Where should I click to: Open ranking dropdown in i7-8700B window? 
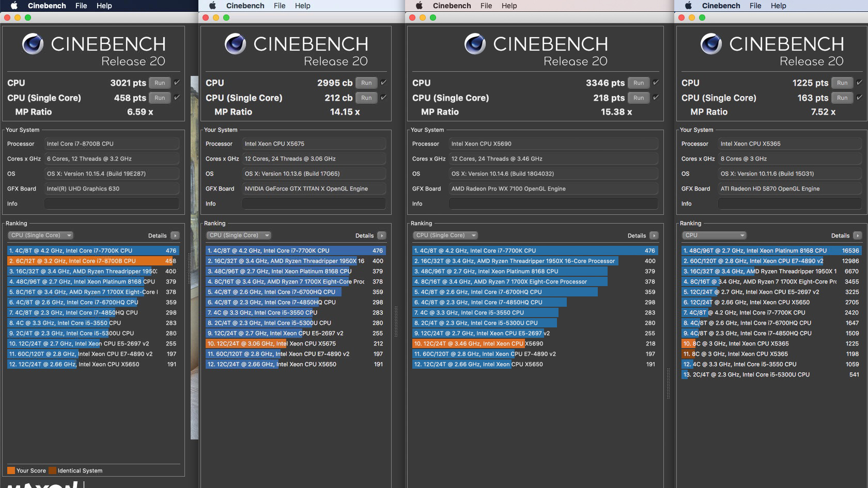click(41, 235)
